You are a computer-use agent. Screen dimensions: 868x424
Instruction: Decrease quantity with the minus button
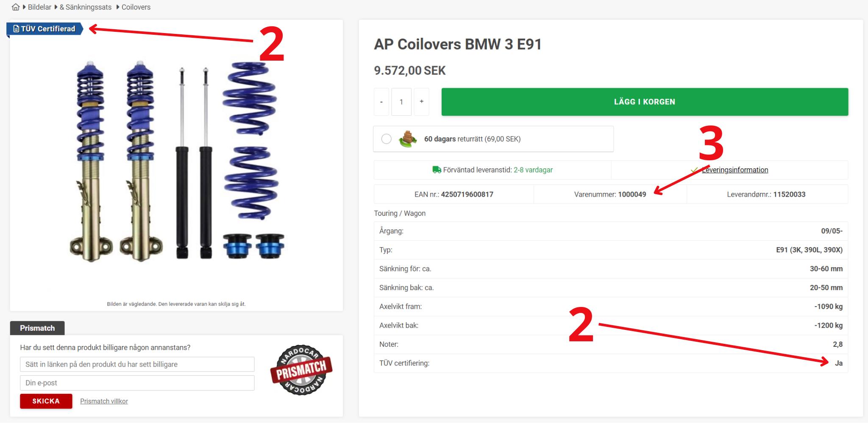tap(381, 102)
